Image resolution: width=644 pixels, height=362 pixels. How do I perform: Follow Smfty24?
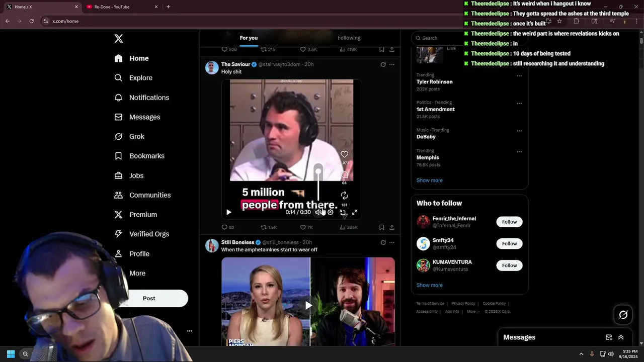[x=509, y=244]
